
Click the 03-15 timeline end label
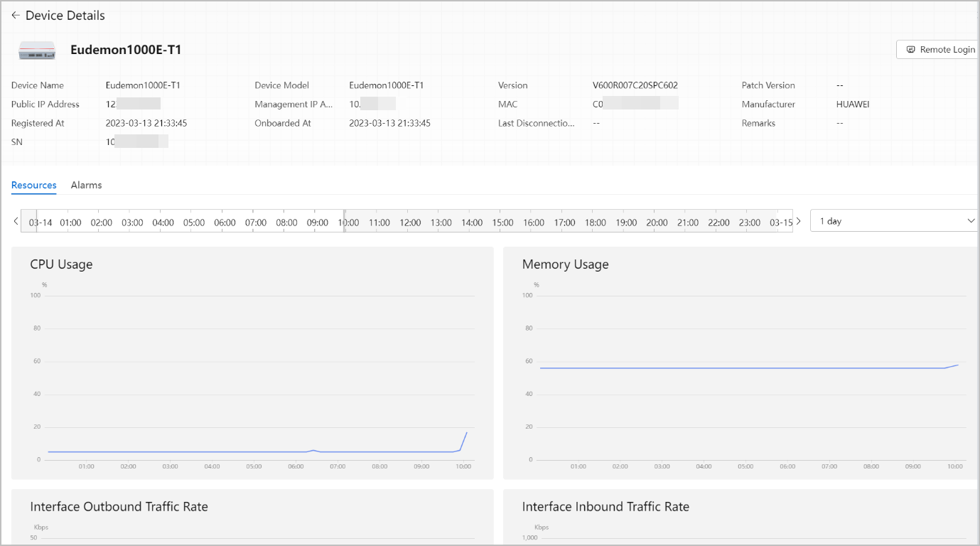pyautogui.click(x=781, y=223)
